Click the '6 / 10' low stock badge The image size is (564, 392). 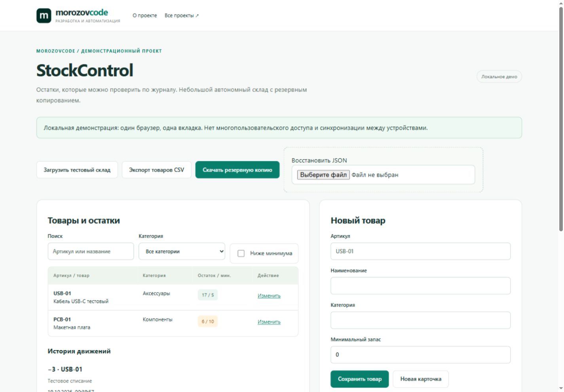(x=208, y=322)
